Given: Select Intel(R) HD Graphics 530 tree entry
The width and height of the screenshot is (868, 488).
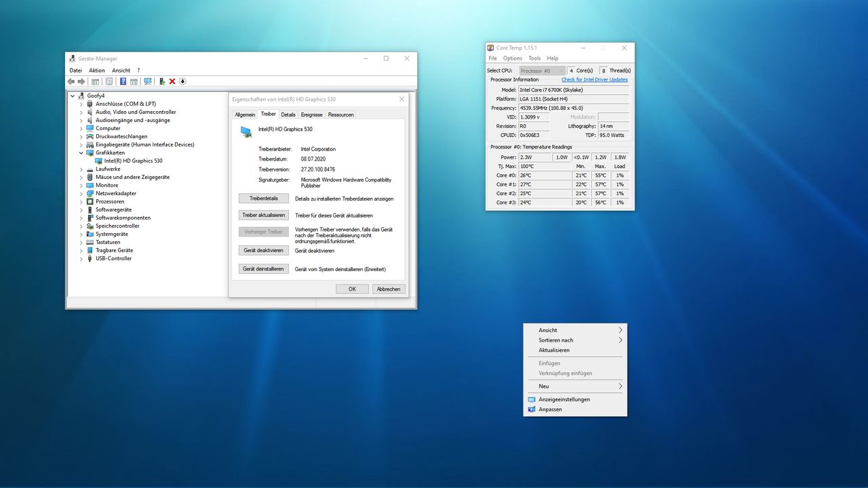Looking at the screenshot, I should tap(133, 161).
